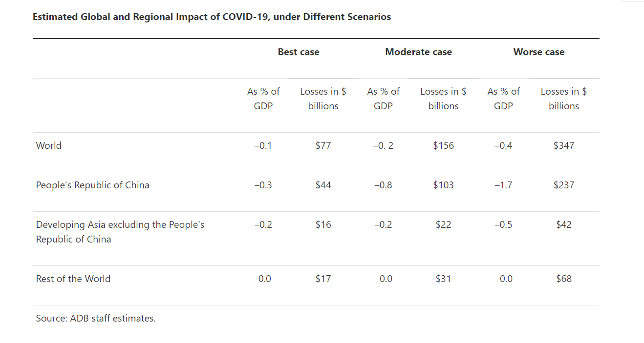Image resolution: width=644 pixels, height=343 pixels.
Task: Click Losses in $ billions under Best case
Action: [323, 99]
